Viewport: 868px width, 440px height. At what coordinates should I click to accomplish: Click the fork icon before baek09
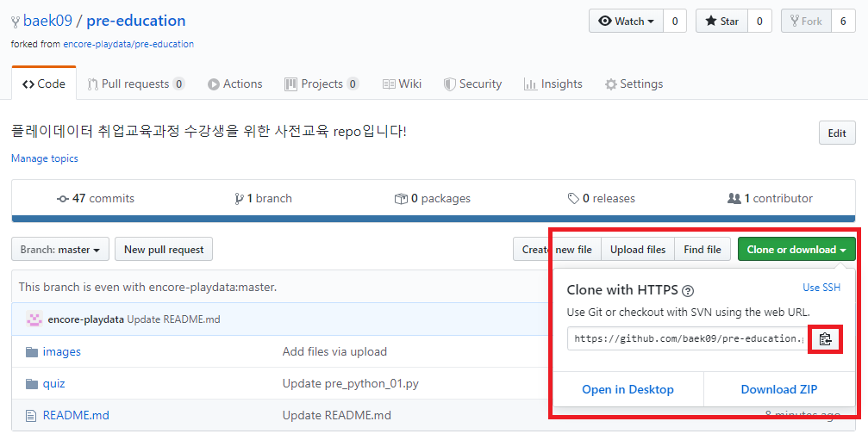point(16,22)
